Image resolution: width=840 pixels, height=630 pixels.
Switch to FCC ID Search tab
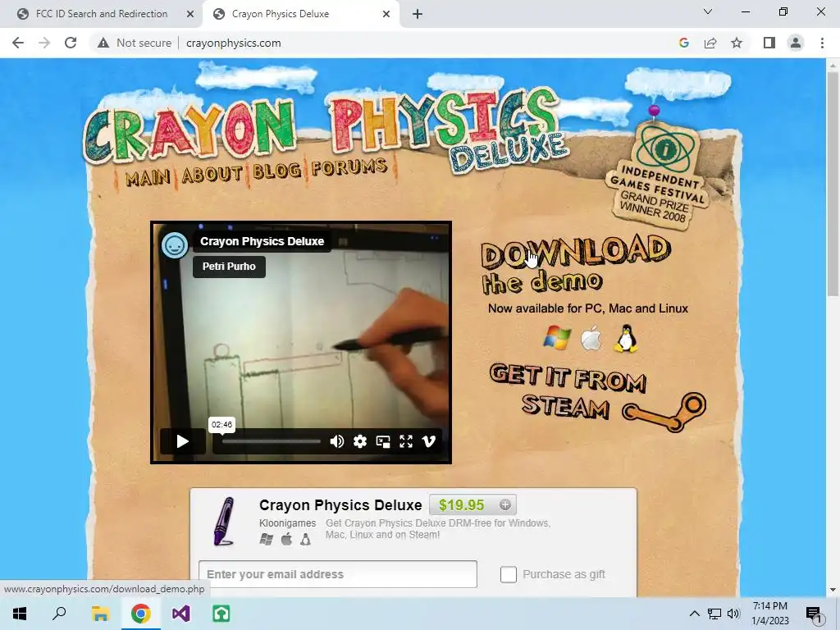(102, 14)
